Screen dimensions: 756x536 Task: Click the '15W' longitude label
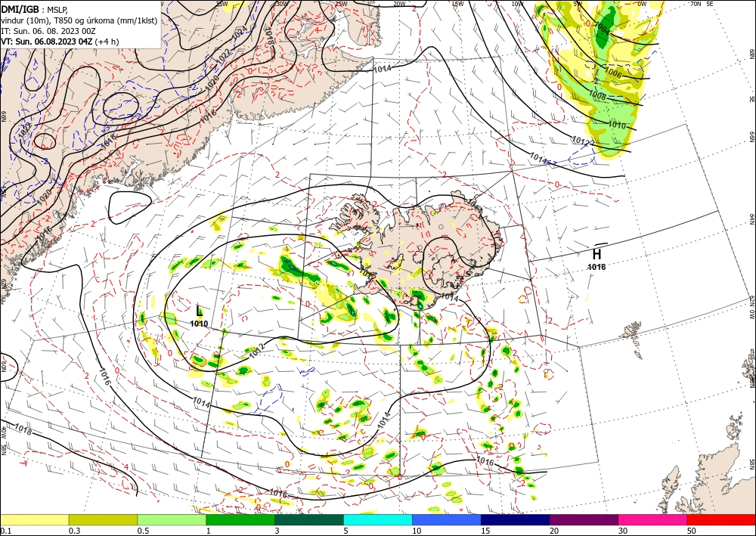(458, 4)
